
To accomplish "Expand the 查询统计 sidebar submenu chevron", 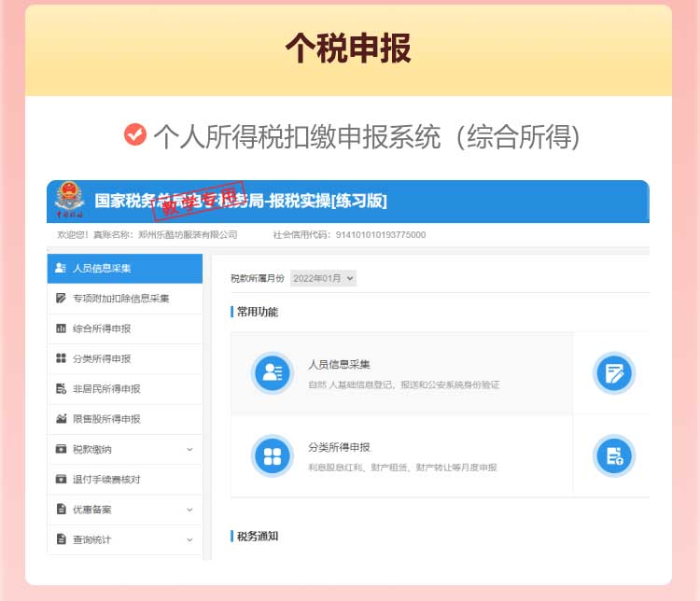I will pyautogui.click(x=189, y=539).
